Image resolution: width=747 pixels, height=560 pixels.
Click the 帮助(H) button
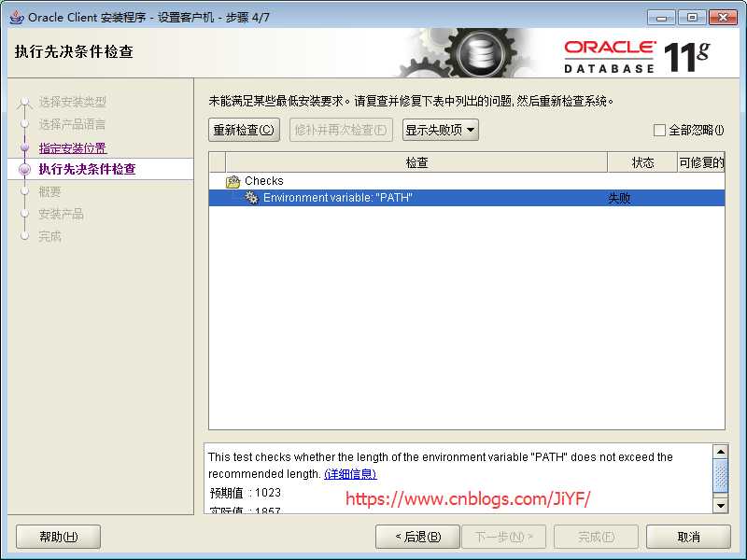point(58,537)
